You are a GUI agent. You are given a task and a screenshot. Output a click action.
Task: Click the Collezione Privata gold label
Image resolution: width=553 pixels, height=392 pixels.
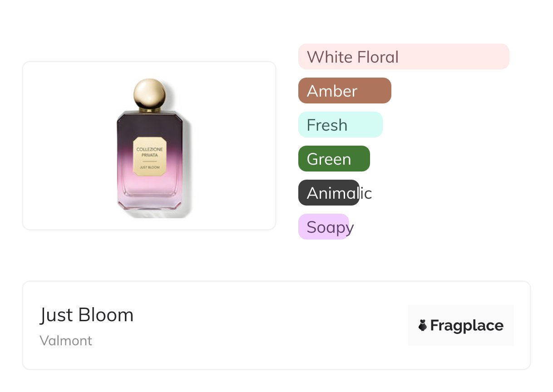pos(149,157)
